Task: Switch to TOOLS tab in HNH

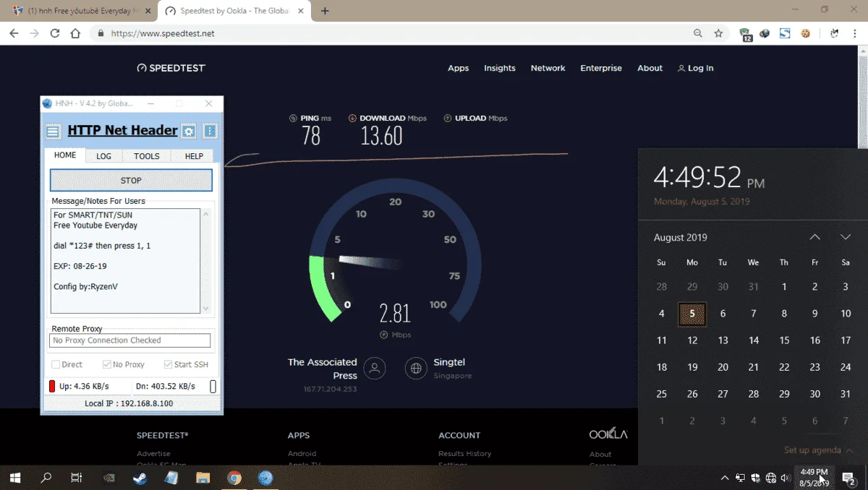Action: (147, 156)
